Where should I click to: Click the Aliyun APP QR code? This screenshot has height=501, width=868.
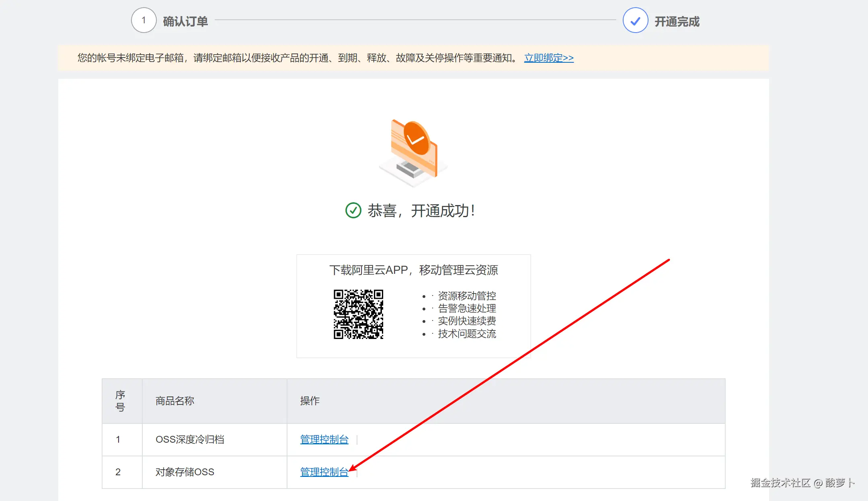pos(358,314)
